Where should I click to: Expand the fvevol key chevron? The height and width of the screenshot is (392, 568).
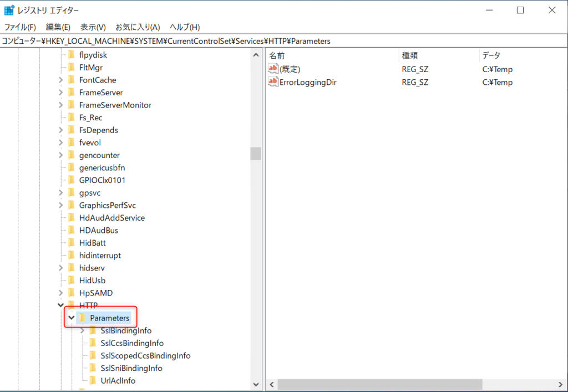point(61,142)
